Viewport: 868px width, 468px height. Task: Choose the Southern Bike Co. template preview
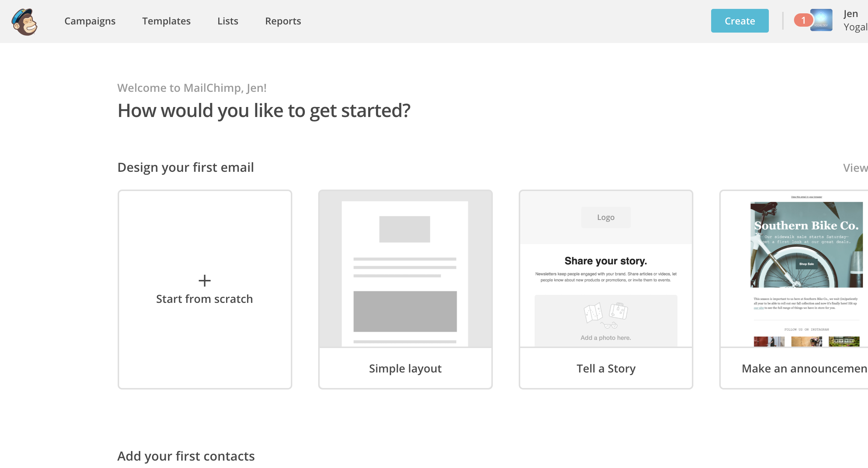click(x=794, y=269)
